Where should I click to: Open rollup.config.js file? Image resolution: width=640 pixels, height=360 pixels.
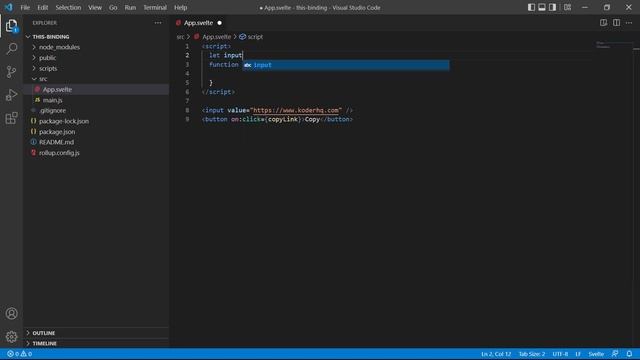[x=59, y=153]
